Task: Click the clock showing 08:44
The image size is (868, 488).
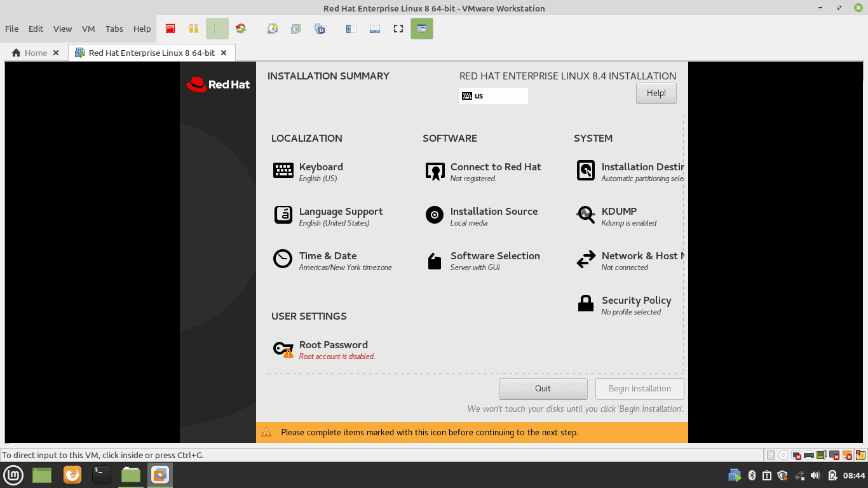Action: click(854, 475)
